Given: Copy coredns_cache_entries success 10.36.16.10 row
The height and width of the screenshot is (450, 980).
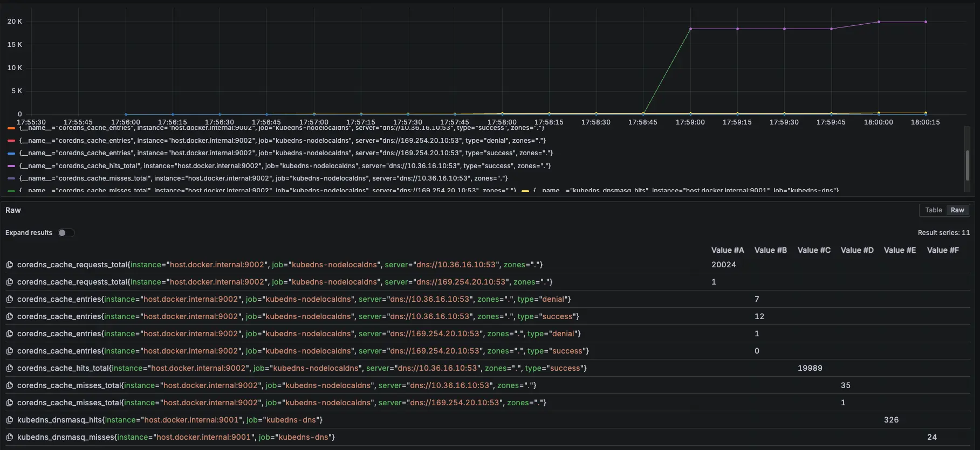Looking at the screenshot, I should [10, 316].
